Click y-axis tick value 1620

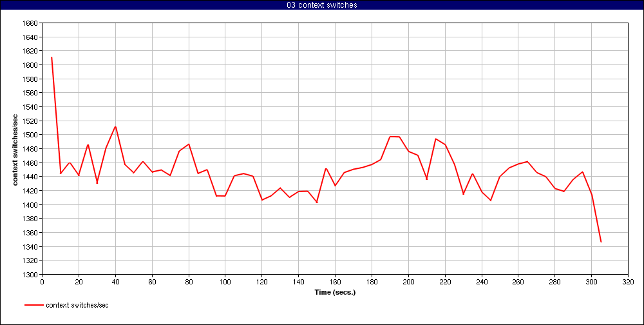[31, 52]
